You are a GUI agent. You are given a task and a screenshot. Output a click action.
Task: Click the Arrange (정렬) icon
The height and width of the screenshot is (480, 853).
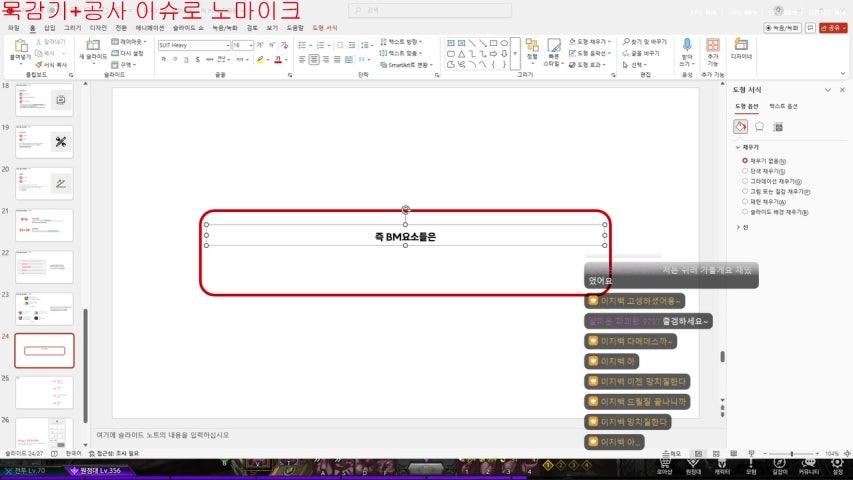coord(532,48)
